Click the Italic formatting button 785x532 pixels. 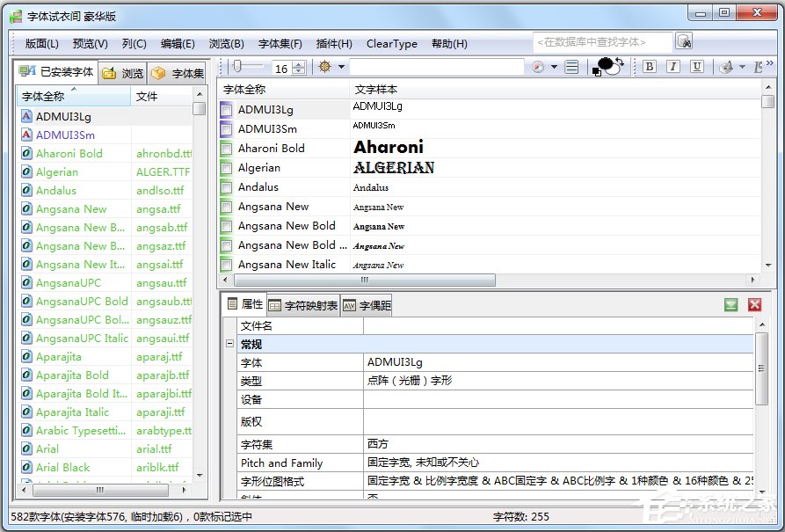[x=673, y=67]
